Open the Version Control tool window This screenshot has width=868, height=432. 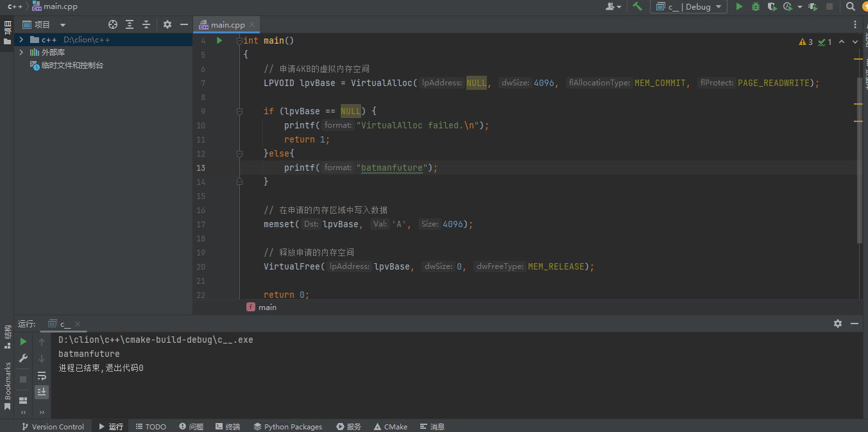pos(53,426)
